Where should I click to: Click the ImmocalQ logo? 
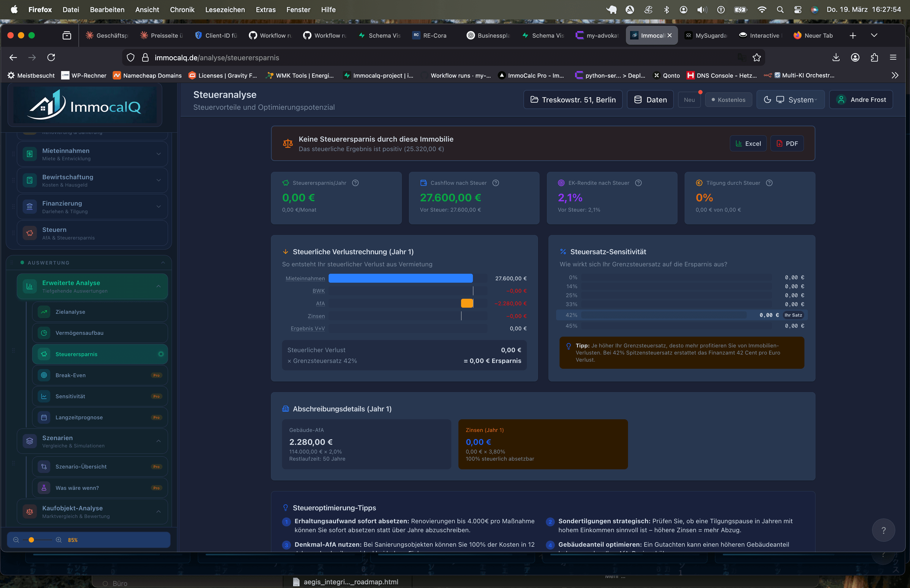pyautogui.click(x=85, y=105)
